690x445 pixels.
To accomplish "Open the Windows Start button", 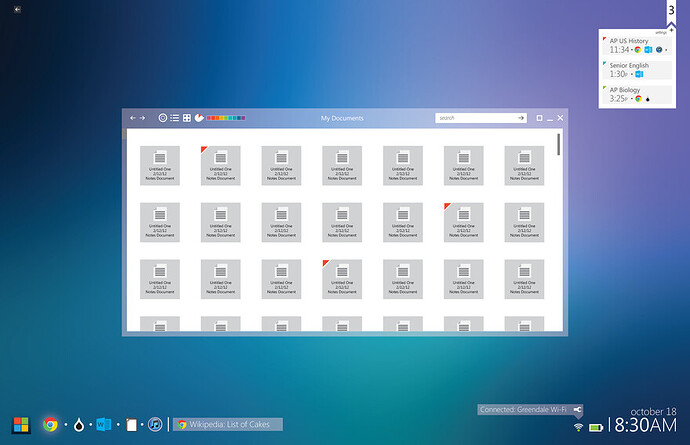I will coord(21,425).
